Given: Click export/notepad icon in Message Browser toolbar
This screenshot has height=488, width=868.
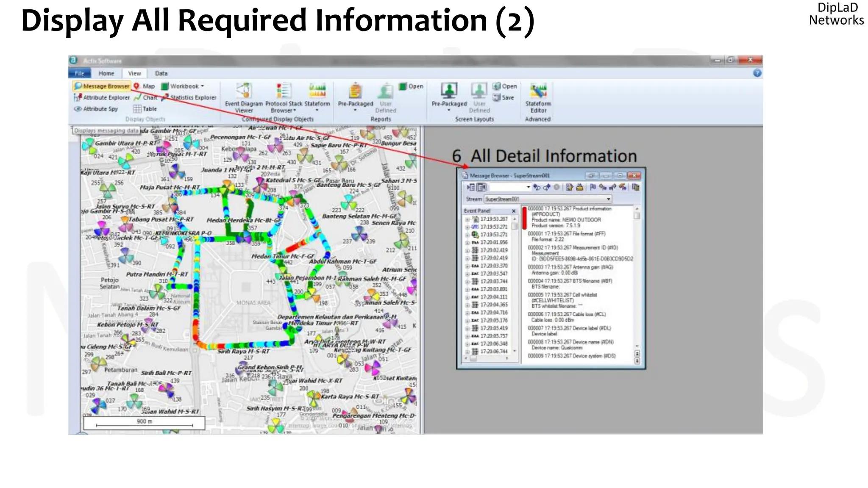Looking at the screenshot, I should (x=569, y=187).
